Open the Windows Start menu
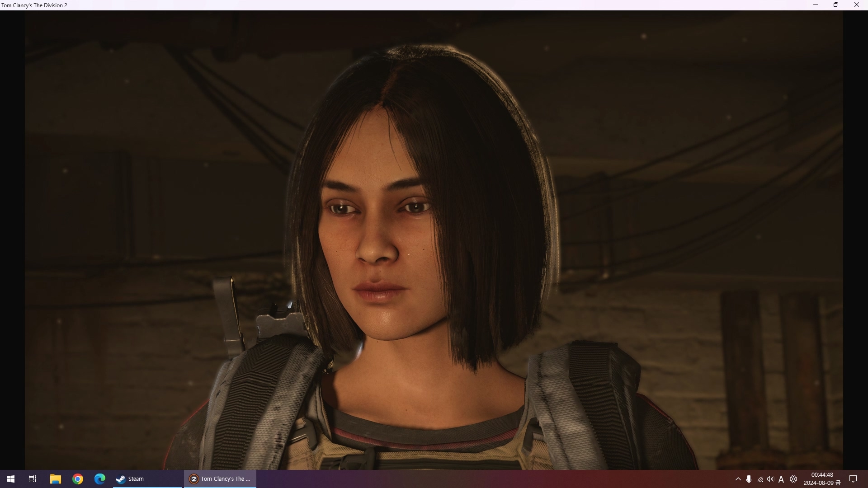This screenshot has height=488, width=868. tap(11, 479)
